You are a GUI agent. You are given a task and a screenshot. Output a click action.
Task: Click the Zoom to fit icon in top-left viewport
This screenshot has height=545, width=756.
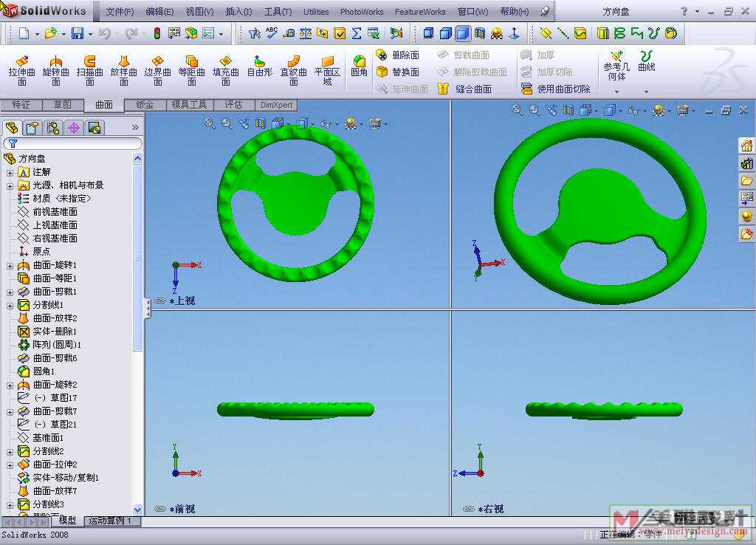coord(210,123)
